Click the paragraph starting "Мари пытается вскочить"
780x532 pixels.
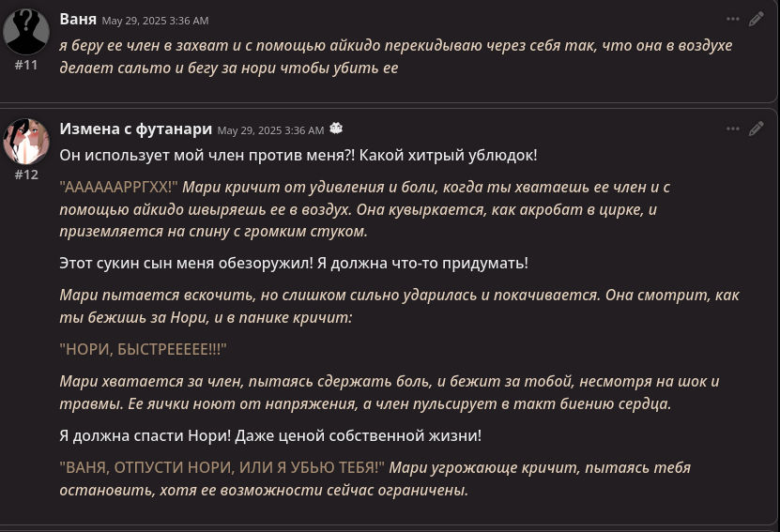pos(400,306)
